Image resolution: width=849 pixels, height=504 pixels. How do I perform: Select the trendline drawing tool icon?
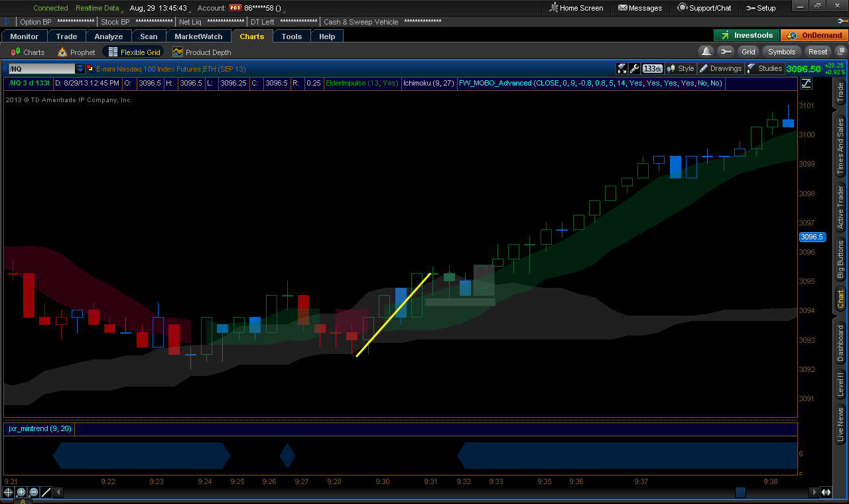pyautogui.click(x=46, y=492)
